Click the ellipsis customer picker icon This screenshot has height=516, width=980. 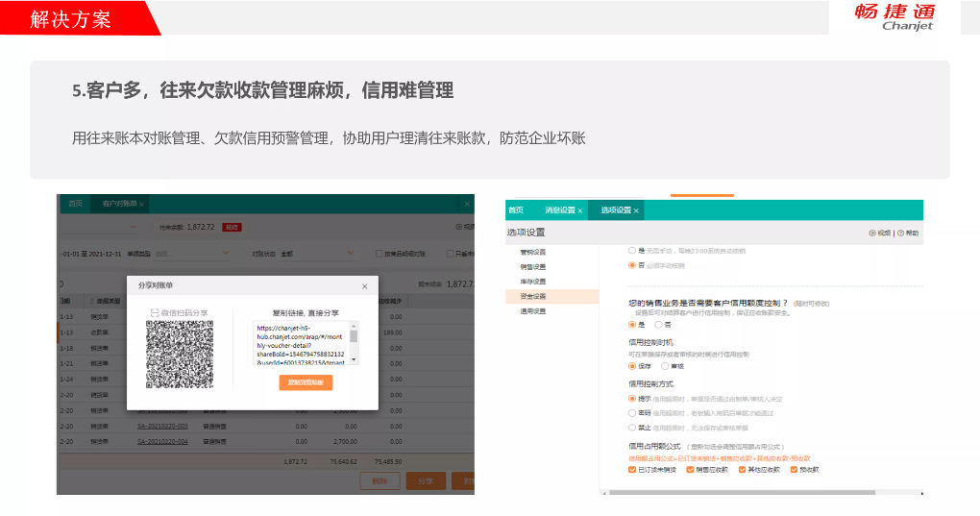pos(134,227)
